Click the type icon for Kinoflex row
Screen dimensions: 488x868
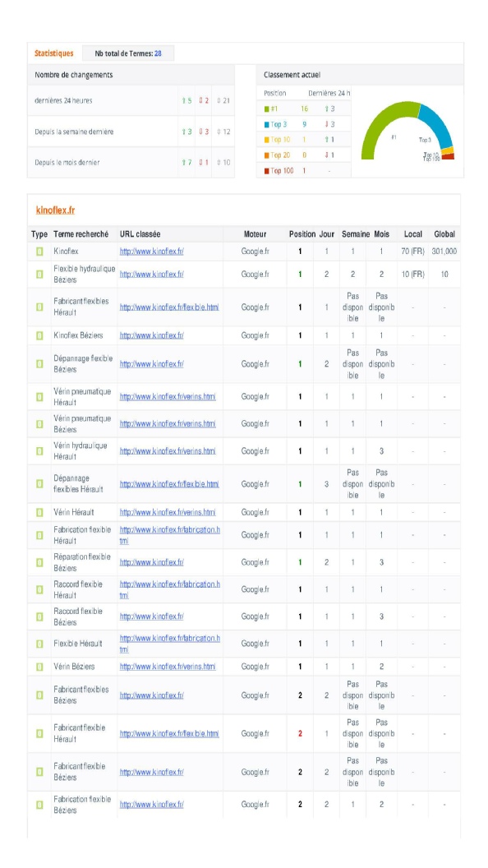point(39,252)
